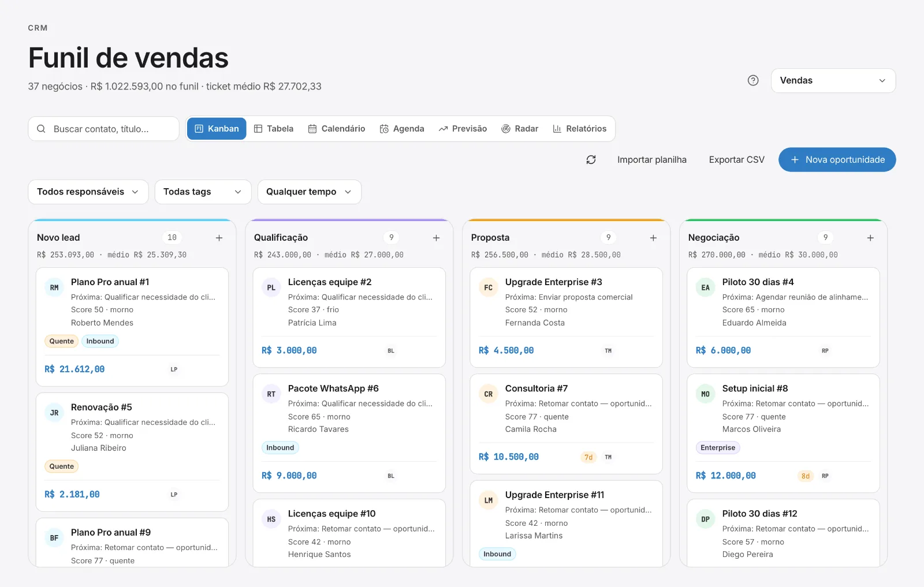Switch to Radar view tab
Viewport: 924px width, 587px height.
[x=520, y=129]
